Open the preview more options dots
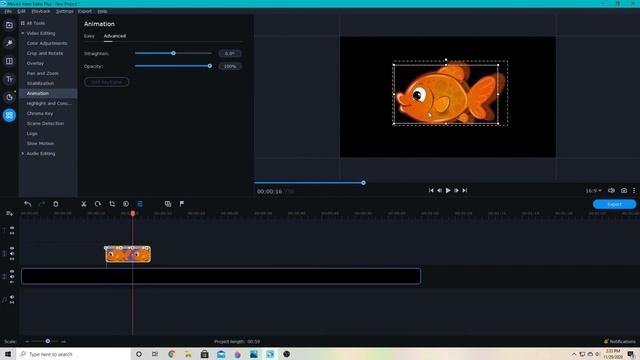This screenshot has height=360, width=640. (634, 191)
